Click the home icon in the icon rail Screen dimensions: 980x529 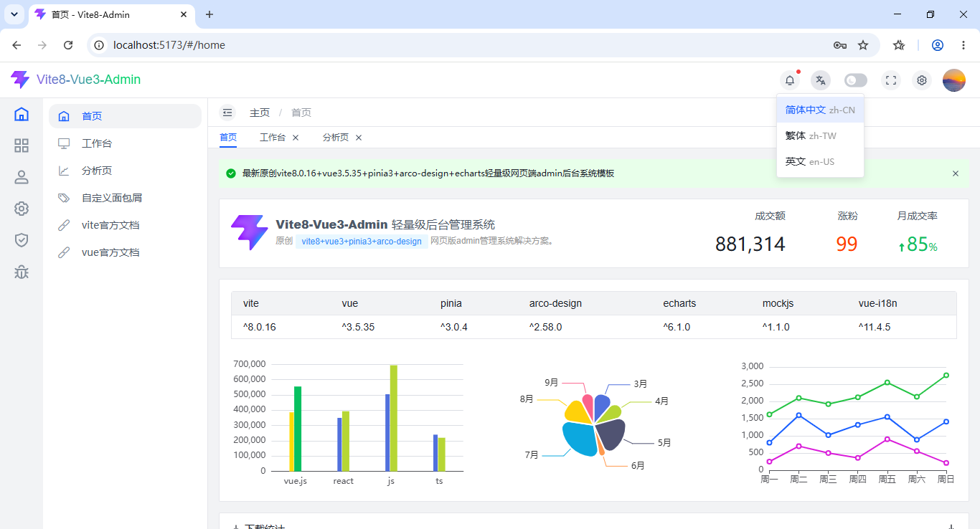[22, 114]
